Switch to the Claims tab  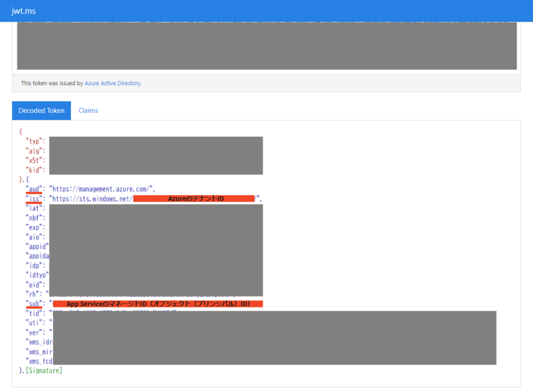[88, 111]
